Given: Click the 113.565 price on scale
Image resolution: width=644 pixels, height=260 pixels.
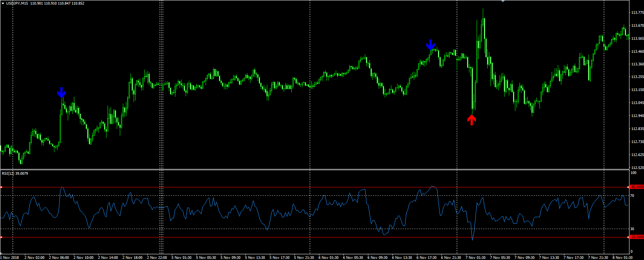Looking at the screenshot, I should coord(637,39).
